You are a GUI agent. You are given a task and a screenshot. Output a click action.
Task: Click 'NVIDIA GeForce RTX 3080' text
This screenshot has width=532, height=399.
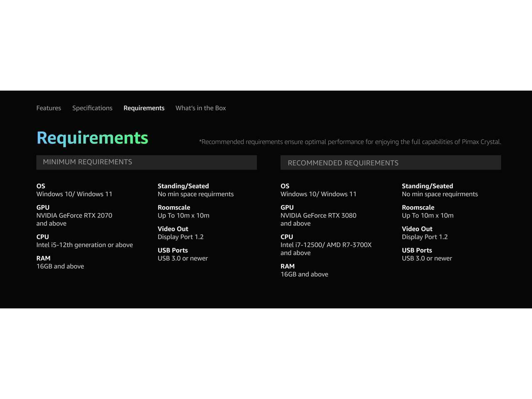coord(318,215)
